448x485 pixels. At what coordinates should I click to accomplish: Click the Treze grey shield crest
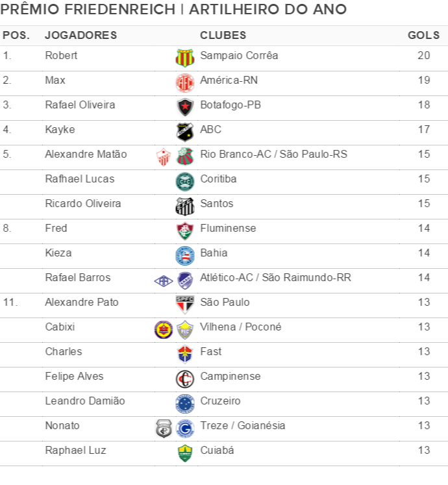pyautogui.click(x=164, y=429)
